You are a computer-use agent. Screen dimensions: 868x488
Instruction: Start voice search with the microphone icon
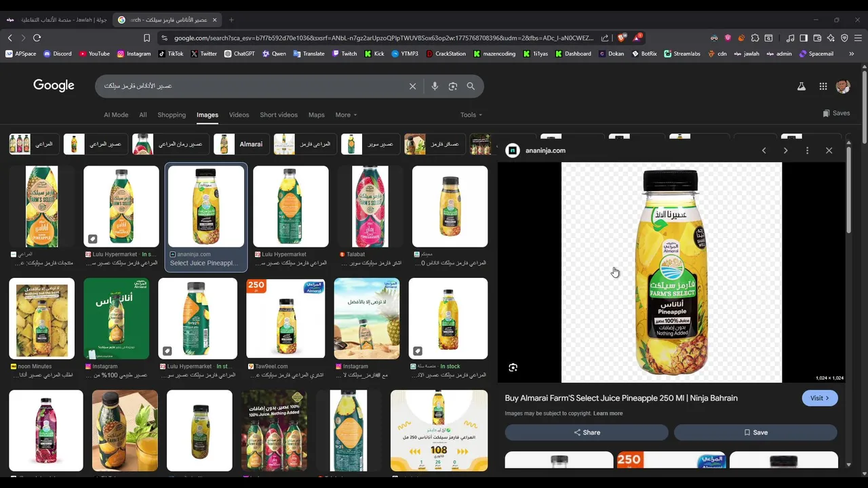pyautogui.click(x=435, y=86)
